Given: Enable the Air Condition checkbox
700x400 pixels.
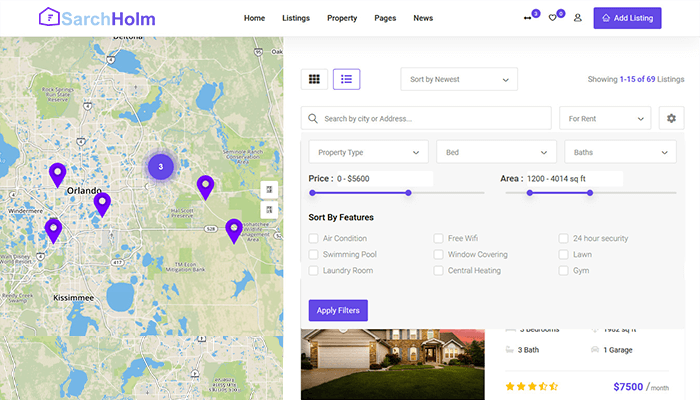Looking at the screenshot, I should pyautogui.click(x=314, y=239).
